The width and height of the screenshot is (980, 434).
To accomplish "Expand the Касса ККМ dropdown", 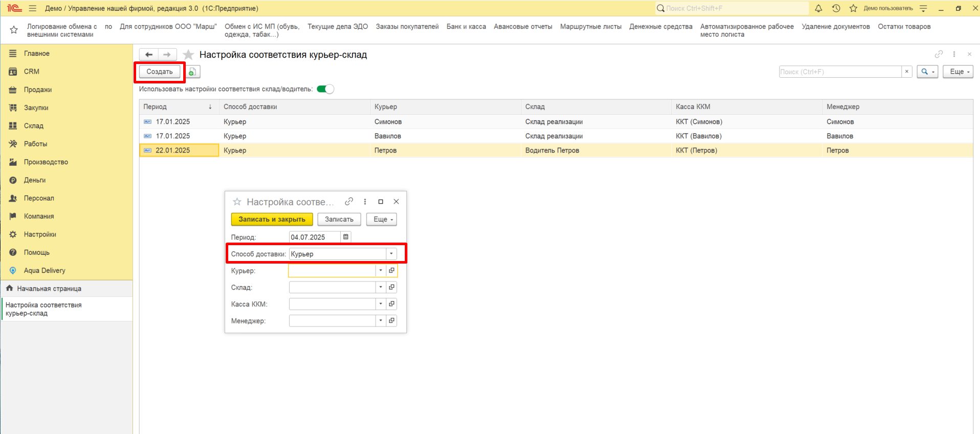I will pos(381,304).
